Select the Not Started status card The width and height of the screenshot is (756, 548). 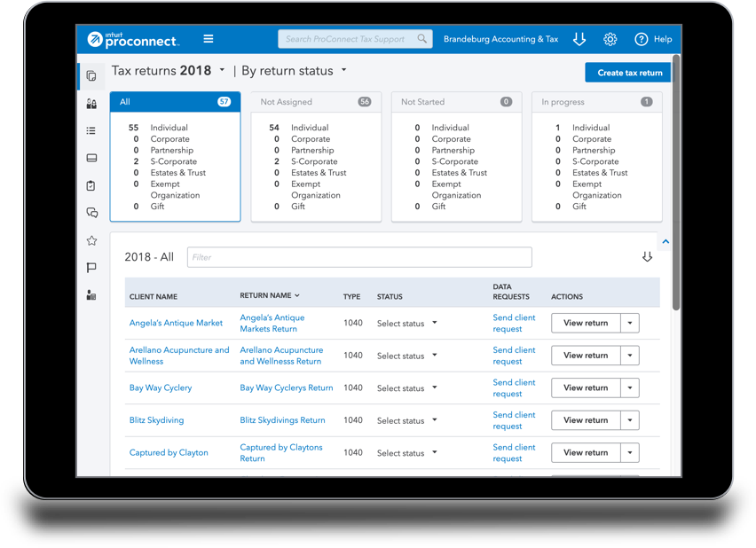457,157
